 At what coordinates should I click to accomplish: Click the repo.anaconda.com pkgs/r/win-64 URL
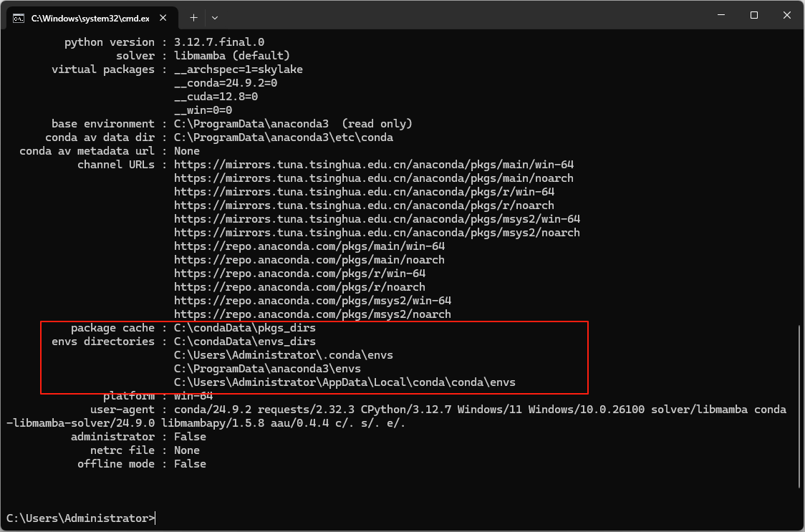pyautogui.click(x=299, y=274)
